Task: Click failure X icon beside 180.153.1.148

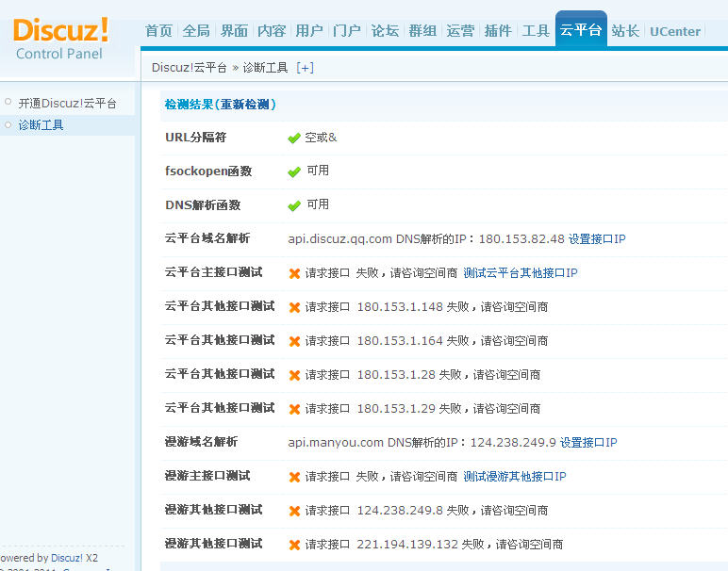Action: click(294, 307)
